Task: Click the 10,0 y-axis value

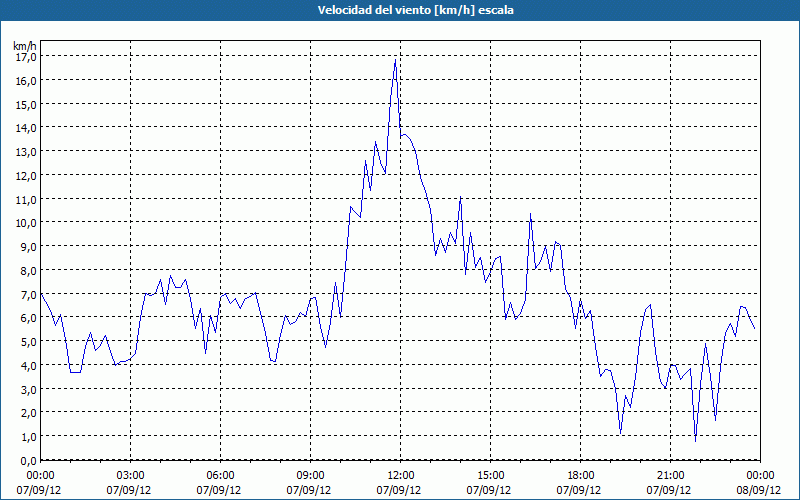Action: coord(26,223)
